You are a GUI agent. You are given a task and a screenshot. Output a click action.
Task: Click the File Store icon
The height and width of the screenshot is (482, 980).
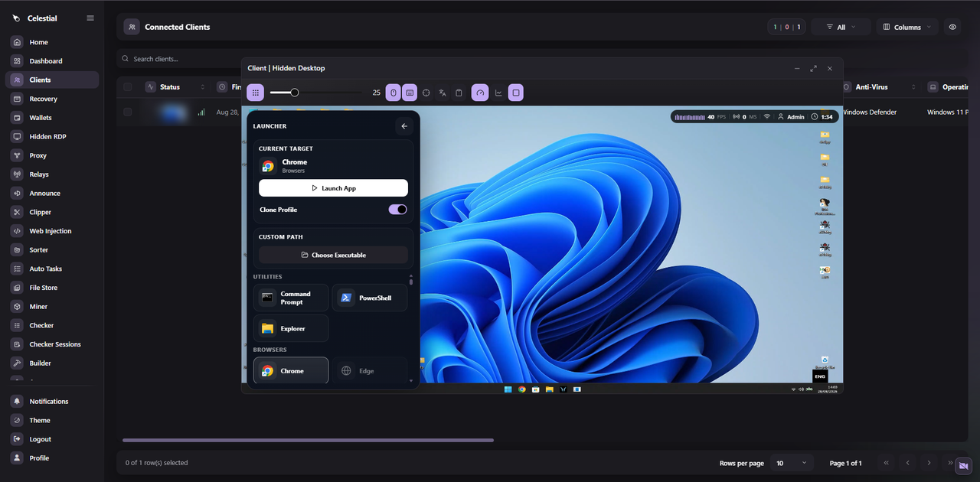click(x=17, y=288)
